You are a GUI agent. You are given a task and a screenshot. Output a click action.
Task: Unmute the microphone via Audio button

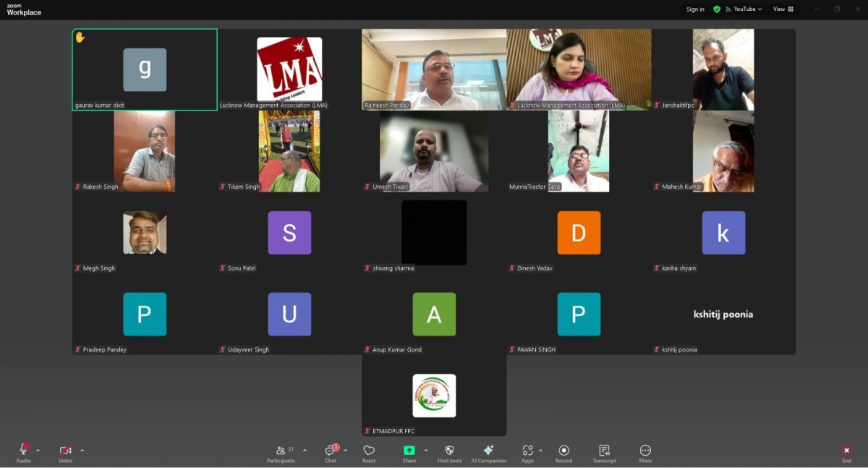23,451
